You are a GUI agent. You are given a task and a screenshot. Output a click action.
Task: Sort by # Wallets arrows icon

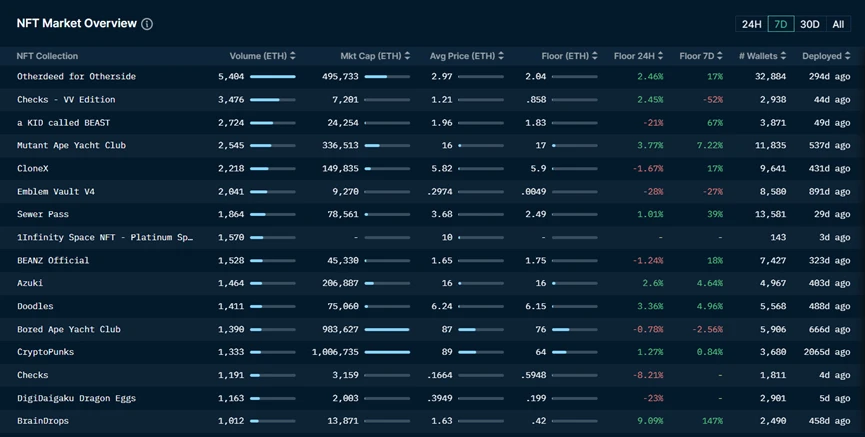pos(783,56)
